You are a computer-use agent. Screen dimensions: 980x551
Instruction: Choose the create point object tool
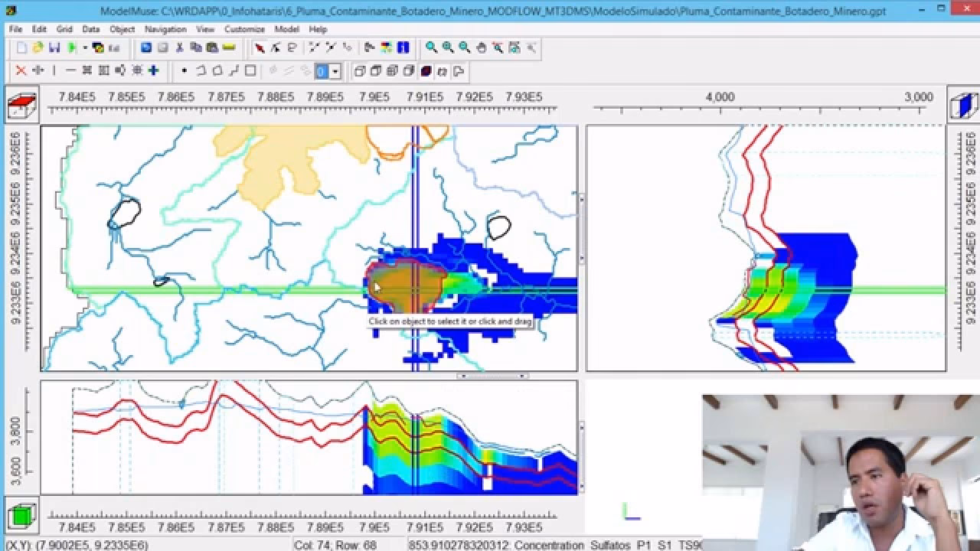[185, 71]
